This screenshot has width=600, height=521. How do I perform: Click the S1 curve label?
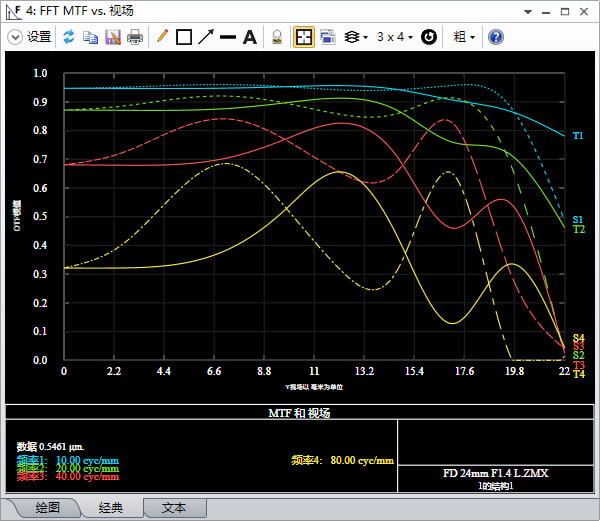578,220
